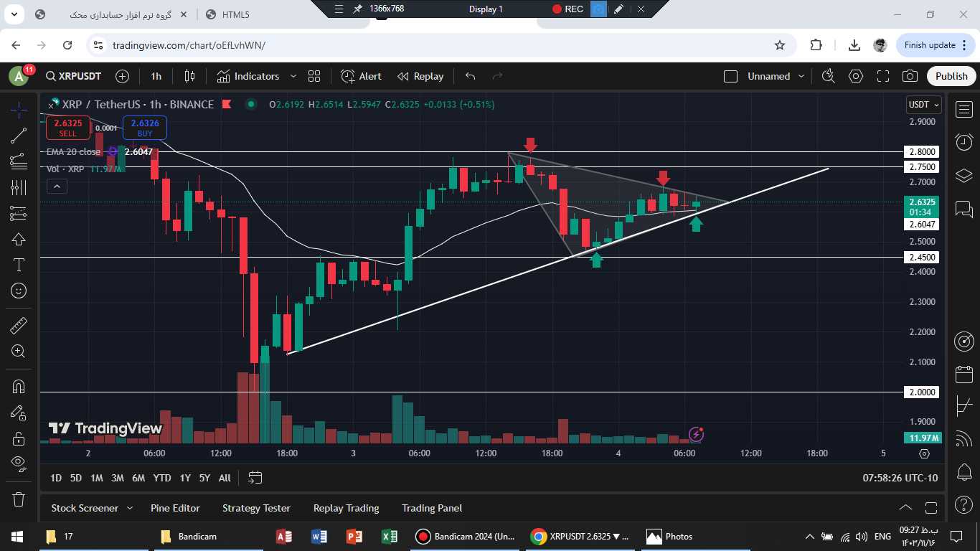Open the chats panel icon
980x551 pixels.
(x=963, y=209)
